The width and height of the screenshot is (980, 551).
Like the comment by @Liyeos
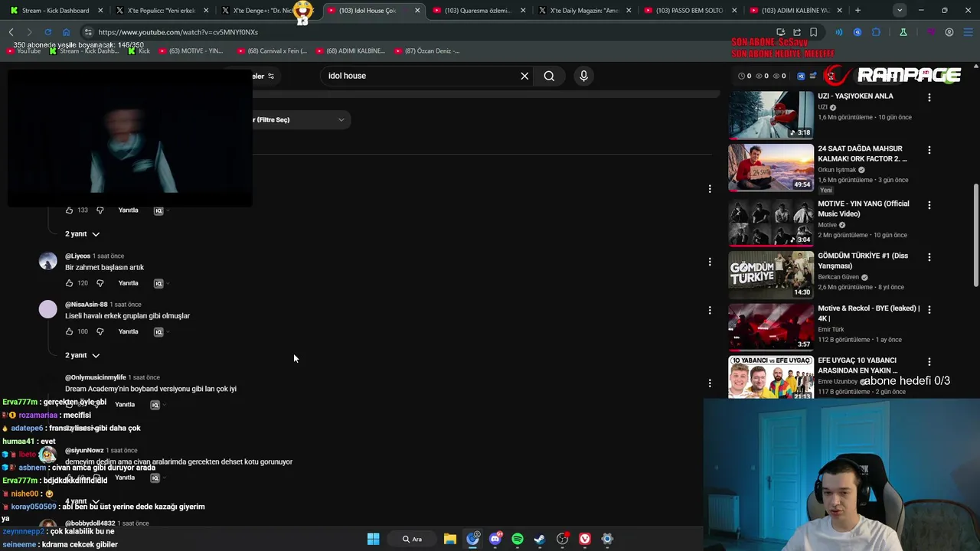click(x=69, y=283)
